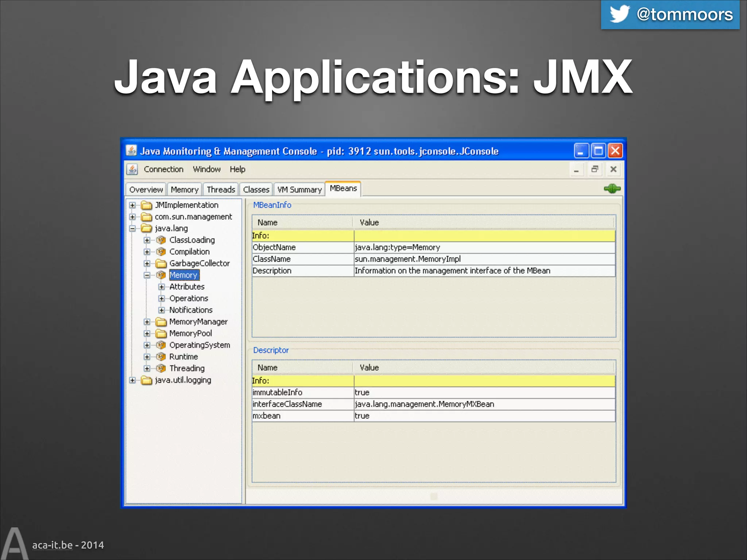Click the Memory MBean icon
The width and height of the screenshot is (747, 560).
coord(161,275)
